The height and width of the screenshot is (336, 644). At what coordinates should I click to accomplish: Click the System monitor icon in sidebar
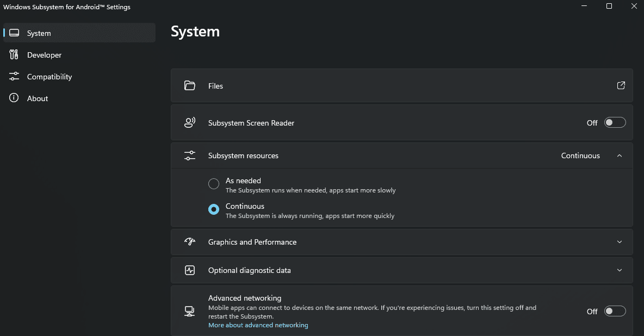pyautogui.click(x=14, y=33)
